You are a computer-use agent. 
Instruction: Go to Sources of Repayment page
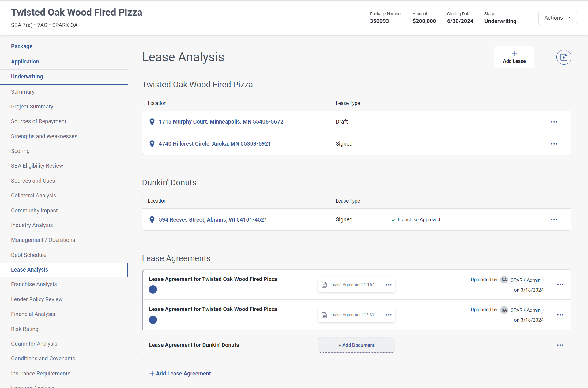point(39,121)
